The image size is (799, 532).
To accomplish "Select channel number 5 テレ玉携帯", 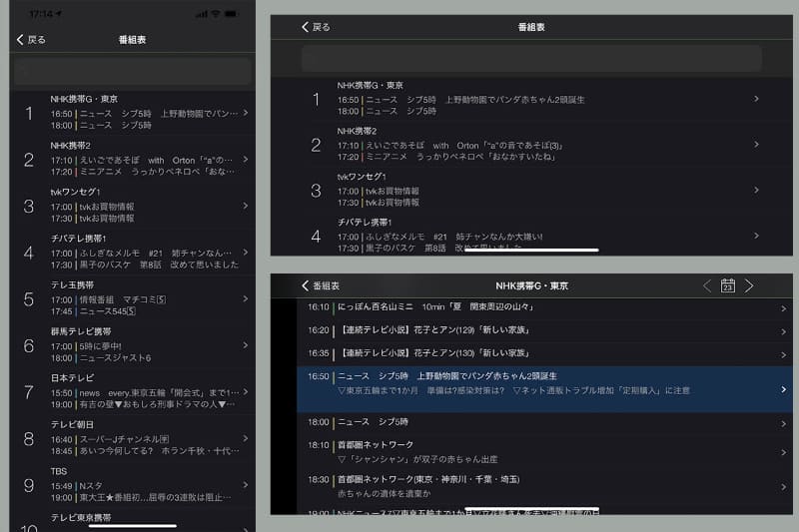I will coord(29,299).
